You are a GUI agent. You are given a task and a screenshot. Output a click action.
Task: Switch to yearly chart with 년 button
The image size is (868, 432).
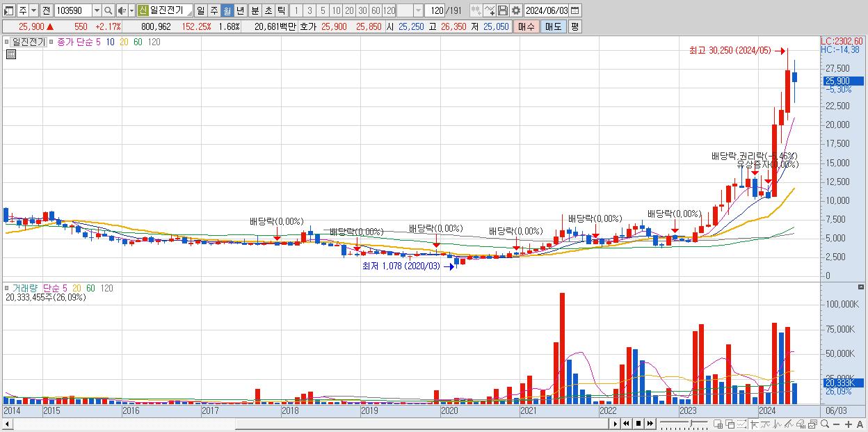pos(240,10)
